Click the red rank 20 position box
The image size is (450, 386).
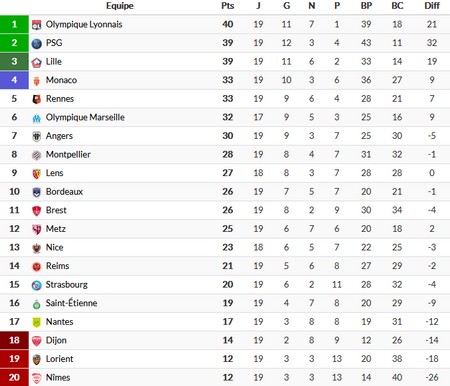14,377
